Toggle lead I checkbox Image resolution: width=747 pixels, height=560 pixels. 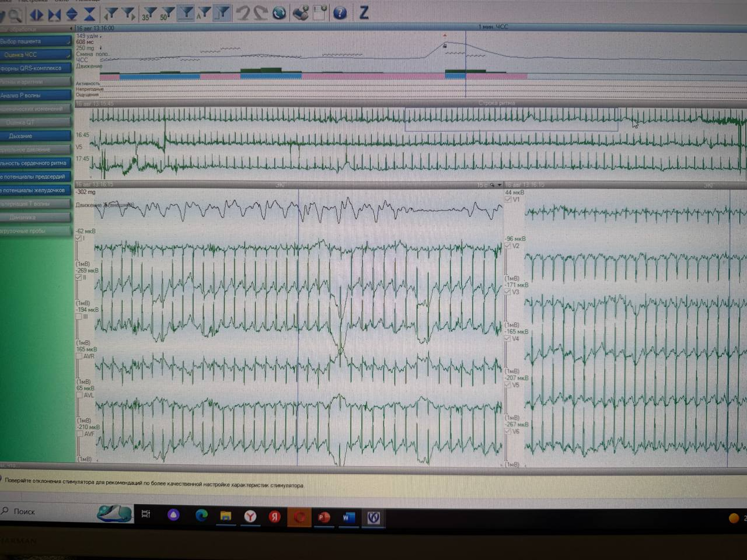(78, 238)
